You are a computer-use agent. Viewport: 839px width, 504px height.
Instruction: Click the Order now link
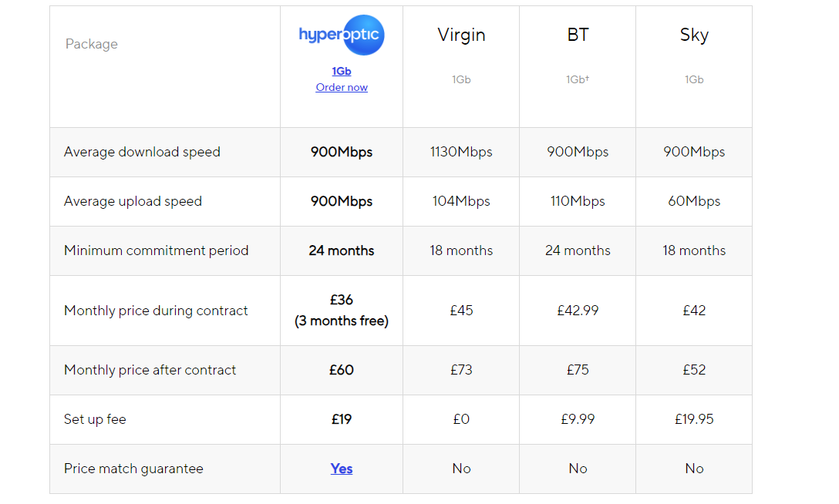point(342,87)
